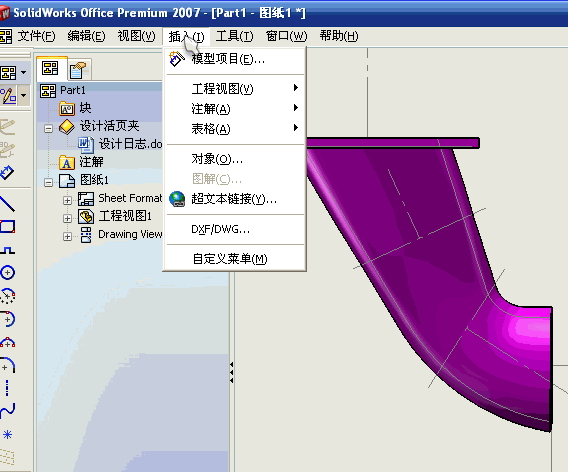The height and width of the screenshot is (472, 568).
Task: Click the sketch pencil toolbar icon
Action: (8, 96)
